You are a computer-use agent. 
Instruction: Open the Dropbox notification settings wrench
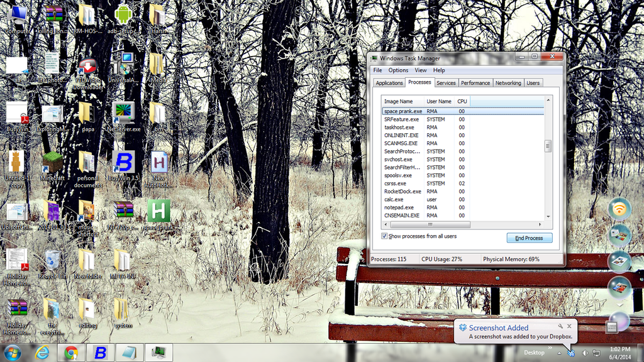click(x=560, y=326)
